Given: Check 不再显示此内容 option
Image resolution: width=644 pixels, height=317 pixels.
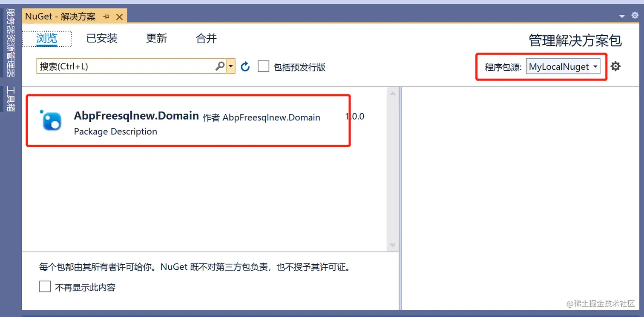Looking at the screenshot, I should [45, 286].
